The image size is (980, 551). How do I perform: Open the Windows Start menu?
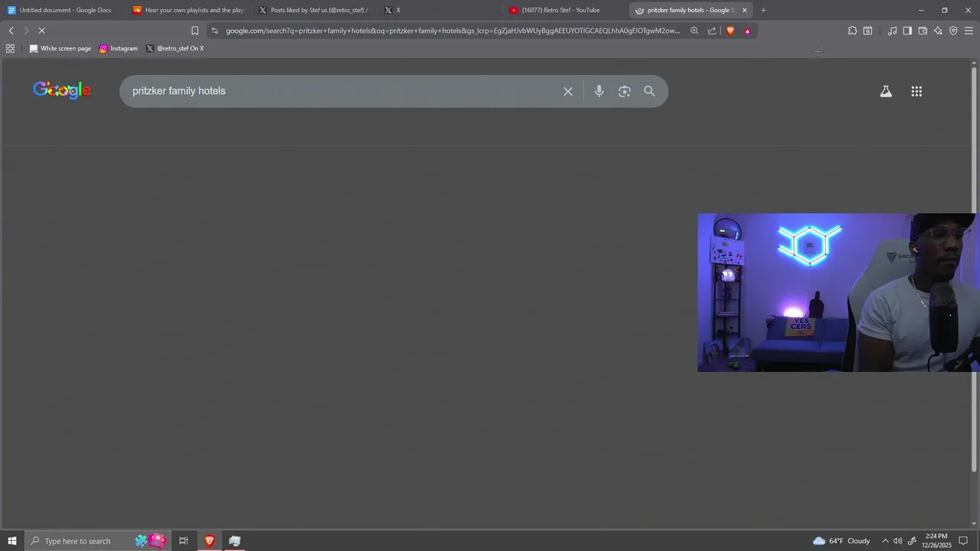pyautogui.click(x=11, y=541)
